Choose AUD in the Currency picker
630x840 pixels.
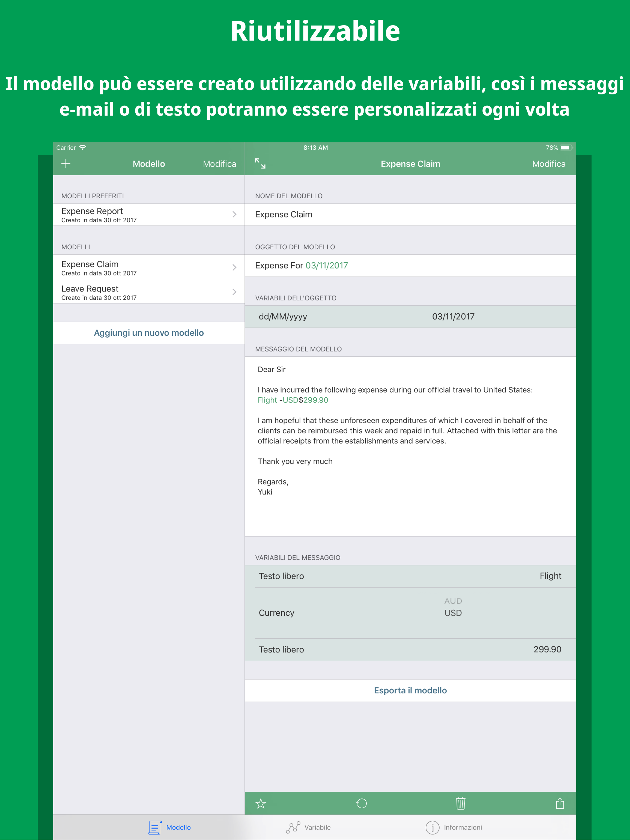[x=453, y=601]
